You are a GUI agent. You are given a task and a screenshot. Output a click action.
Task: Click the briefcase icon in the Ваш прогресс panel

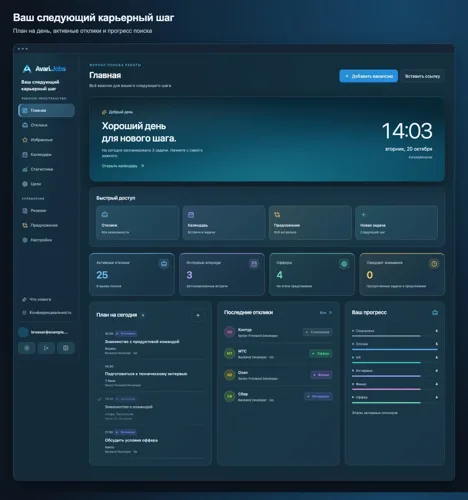point(435,312)
